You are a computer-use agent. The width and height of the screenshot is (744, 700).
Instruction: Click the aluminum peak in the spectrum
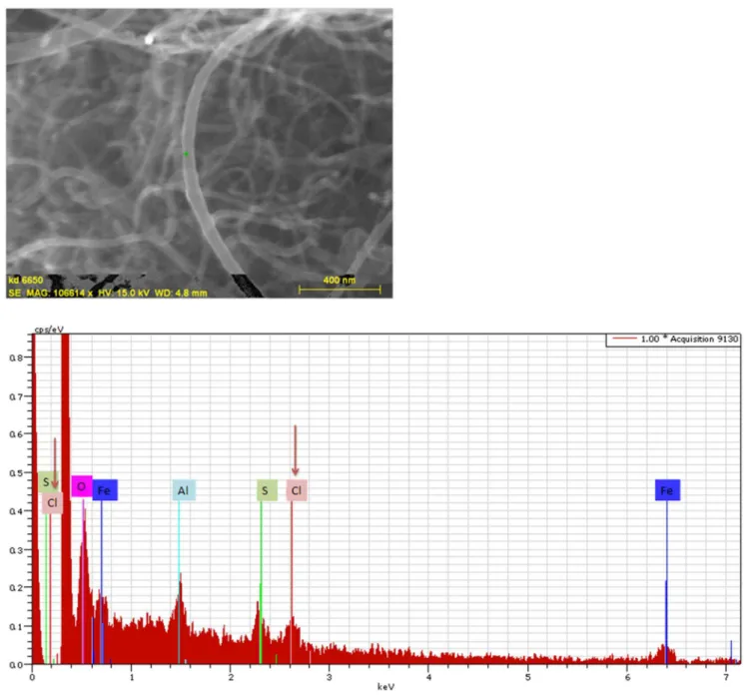tap(180, 617)
